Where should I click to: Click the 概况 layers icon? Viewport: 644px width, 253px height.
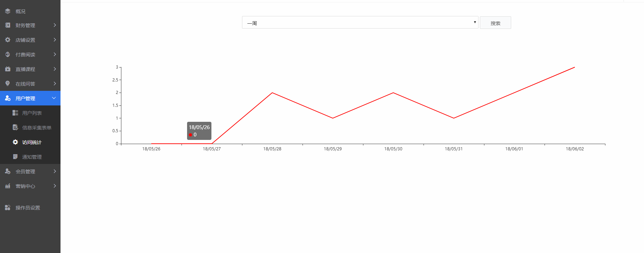[x=8, y=11]
